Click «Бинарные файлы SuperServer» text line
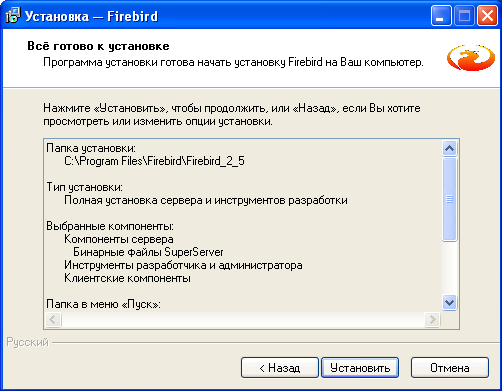 tap(148, 252)
